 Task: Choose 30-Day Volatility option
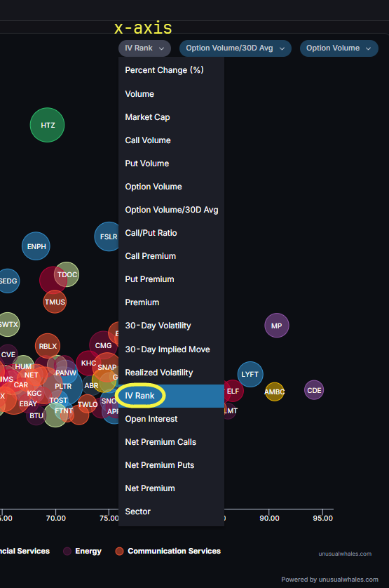(171, 326)
